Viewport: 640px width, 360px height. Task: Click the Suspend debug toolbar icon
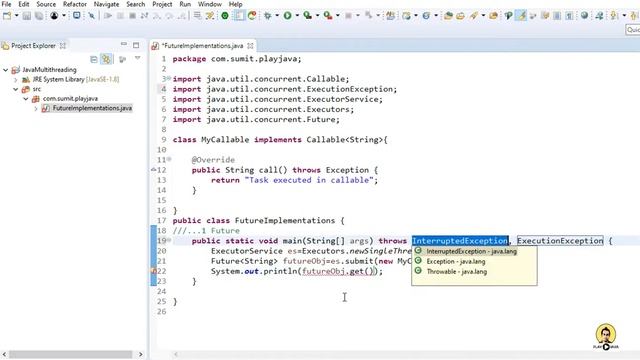(120, 16)
